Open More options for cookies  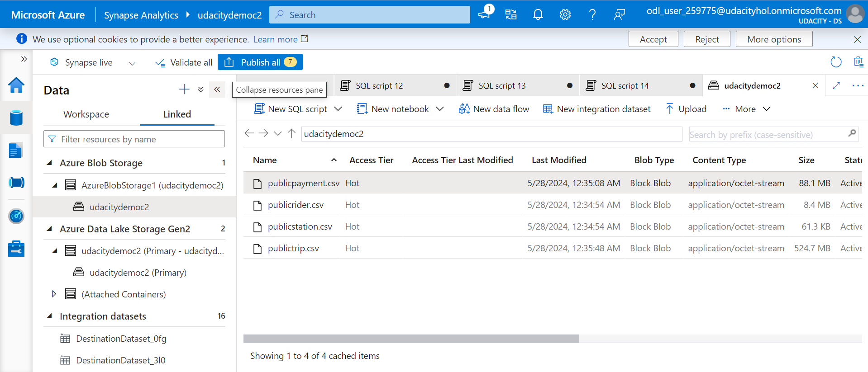point(774,39)
